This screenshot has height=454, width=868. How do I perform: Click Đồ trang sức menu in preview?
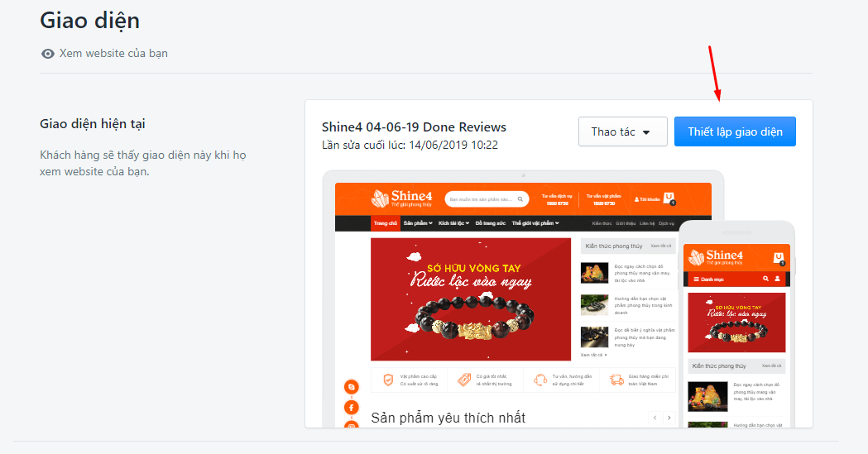(x=491, y=223)
